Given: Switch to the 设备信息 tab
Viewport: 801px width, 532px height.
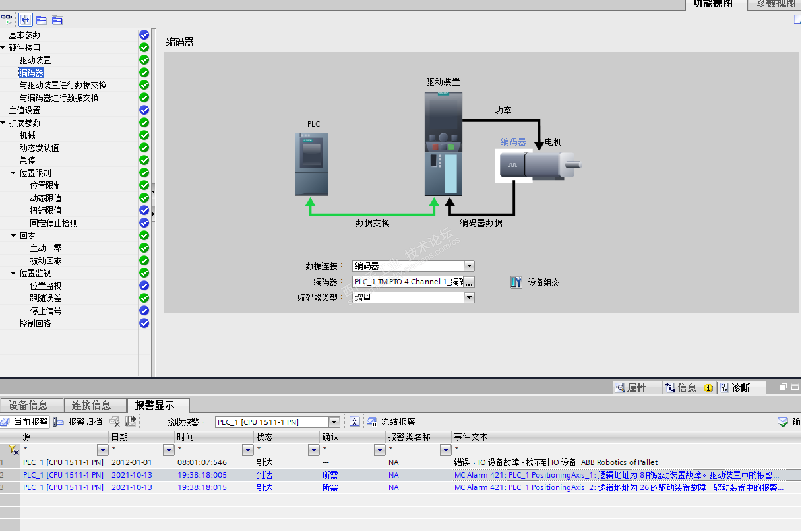Looking at the screenshot, I should click(28, 405).
